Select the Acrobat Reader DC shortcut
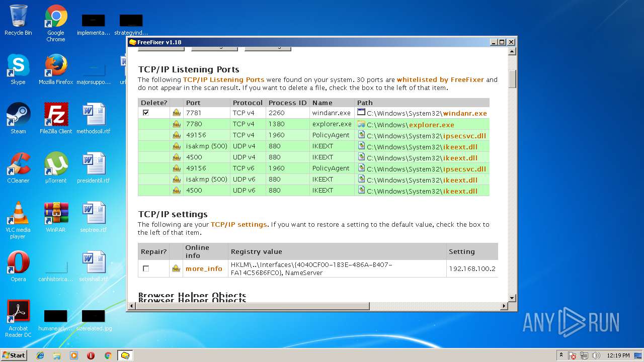Viewport: 644px width, 362px height. [x=18, y=319]
